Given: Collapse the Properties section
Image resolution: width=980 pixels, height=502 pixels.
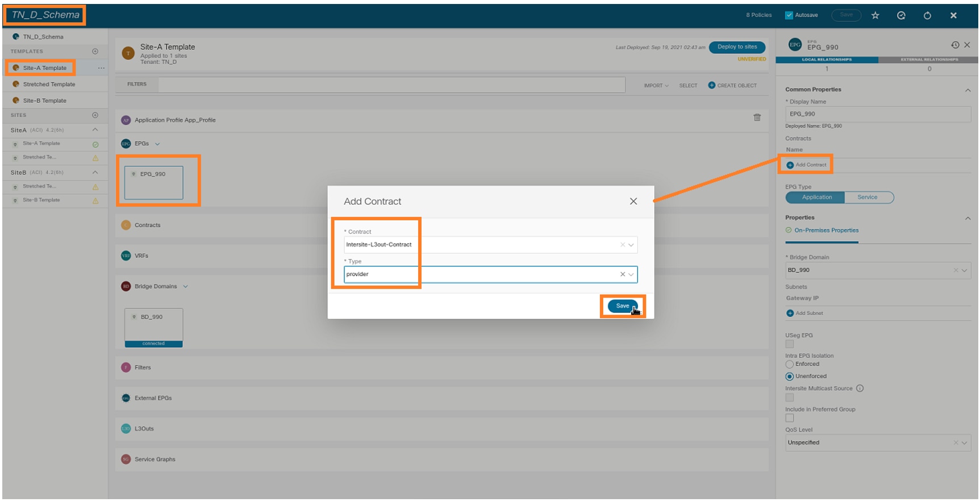Looking at the screenshot, I should (968, 219).
